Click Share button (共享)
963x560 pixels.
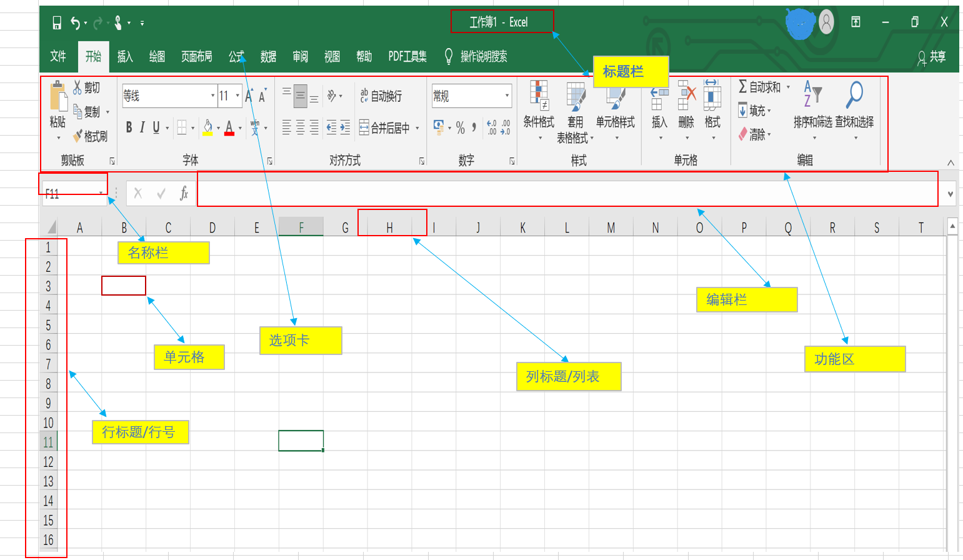click(931, 57)
